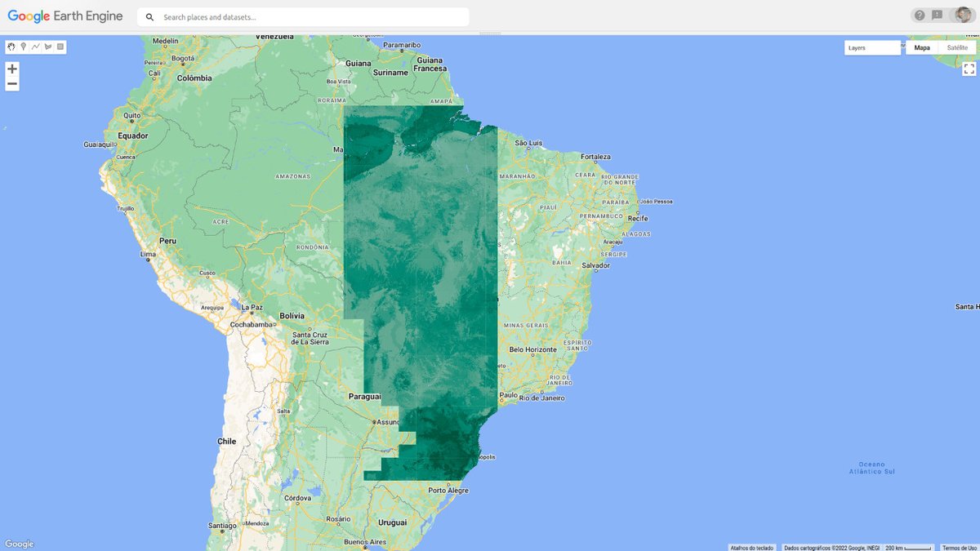Click the La Paz city label

252,308
